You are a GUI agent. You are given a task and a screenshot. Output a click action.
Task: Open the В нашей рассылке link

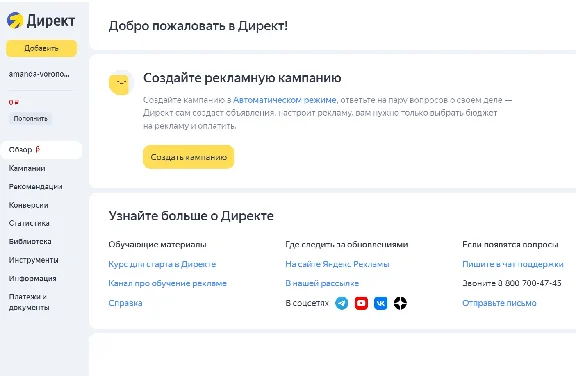322,283
